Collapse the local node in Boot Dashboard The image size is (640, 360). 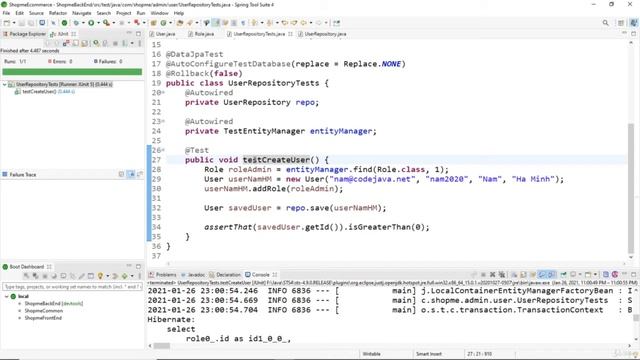pos(6,296)
